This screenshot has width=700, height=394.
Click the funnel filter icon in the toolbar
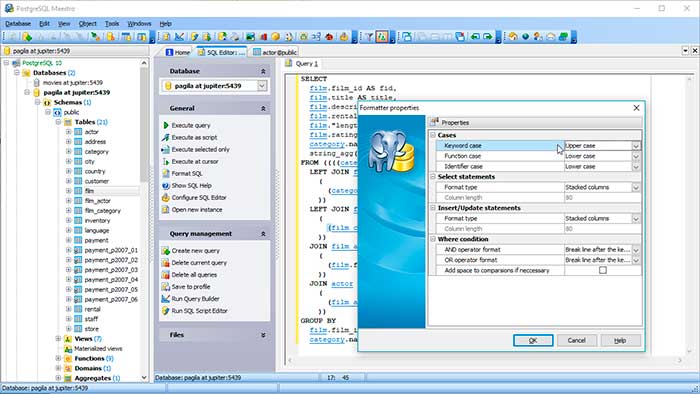pyautogui.click(x=369, y=37)
